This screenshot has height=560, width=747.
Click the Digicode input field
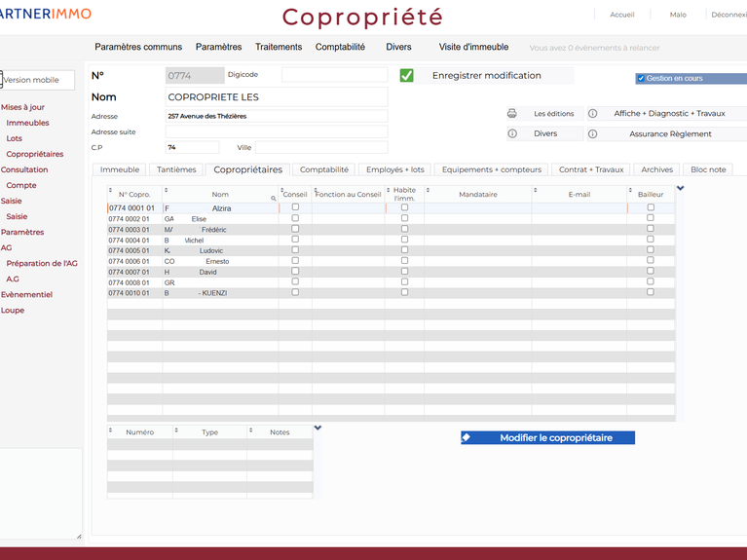[334, 75]
